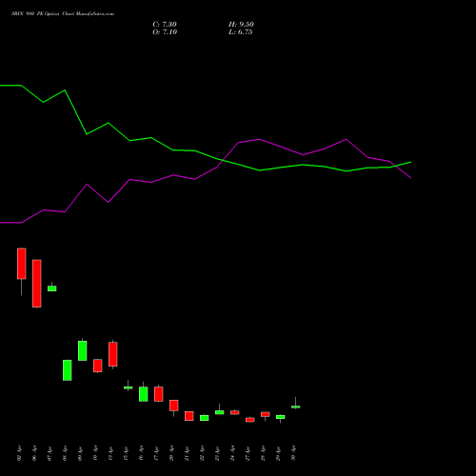Click the low value L: 6.75
Screen dimensions: 476x476
[x=241, y=32]
